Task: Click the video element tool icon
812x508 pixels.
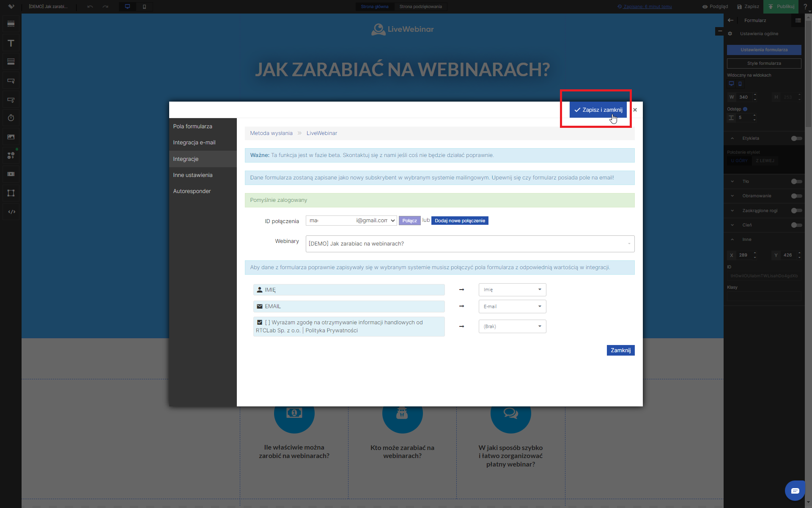Action: point(11,174)
